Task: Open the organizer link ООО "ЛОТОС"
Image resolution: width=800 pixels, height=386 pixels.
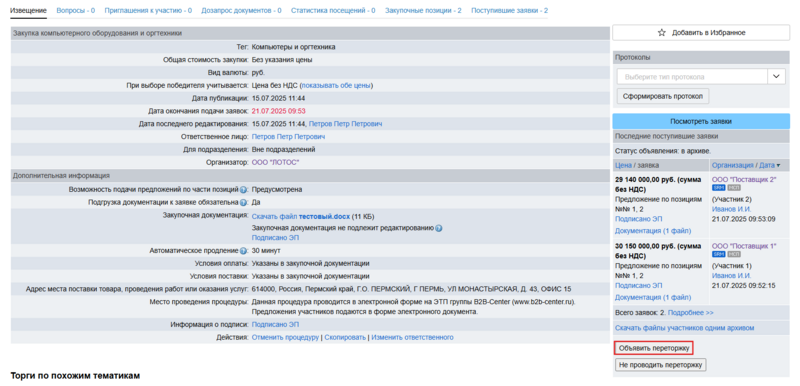Action: [x=276, y=162]
